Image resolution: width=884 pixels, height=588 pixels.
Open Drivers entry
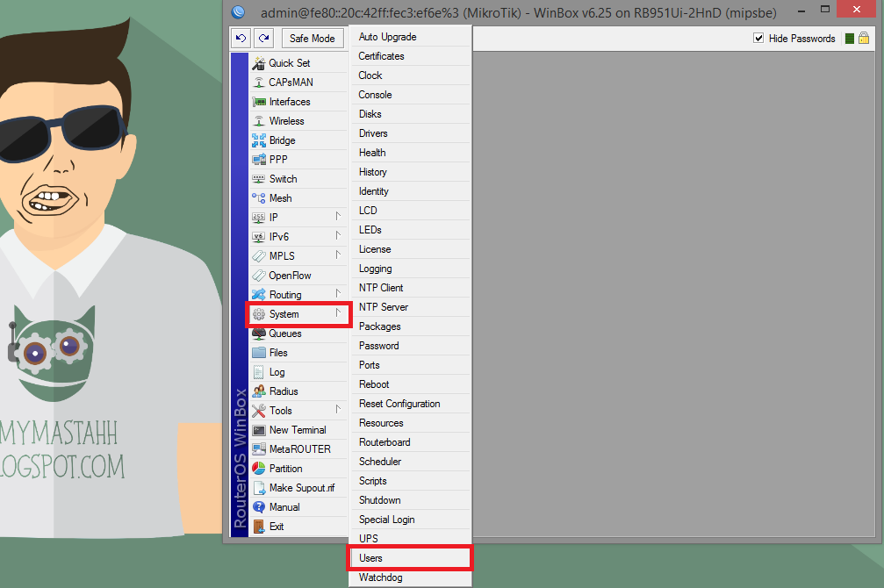click(411, 133)
